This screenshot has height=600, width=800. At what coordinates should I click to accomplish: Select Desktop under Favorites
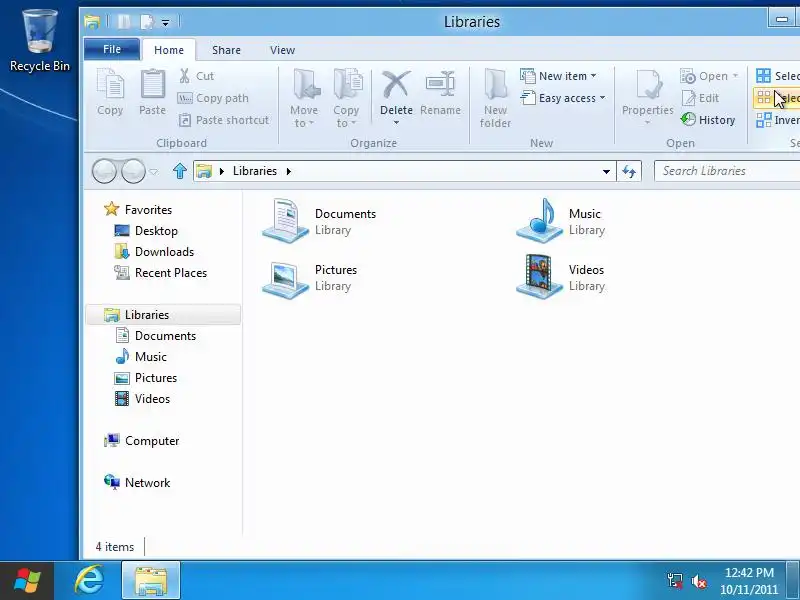coord(146,231)
